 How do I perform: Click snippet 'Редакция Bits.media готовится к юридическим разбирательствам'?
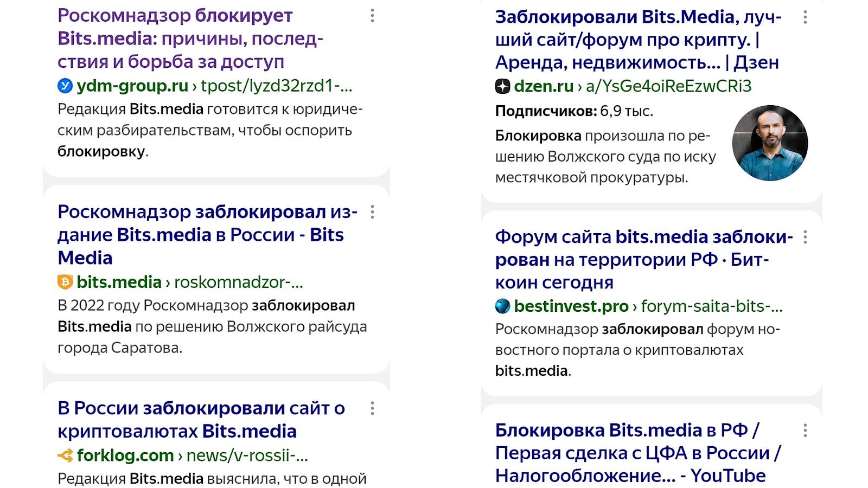point(210,130)
